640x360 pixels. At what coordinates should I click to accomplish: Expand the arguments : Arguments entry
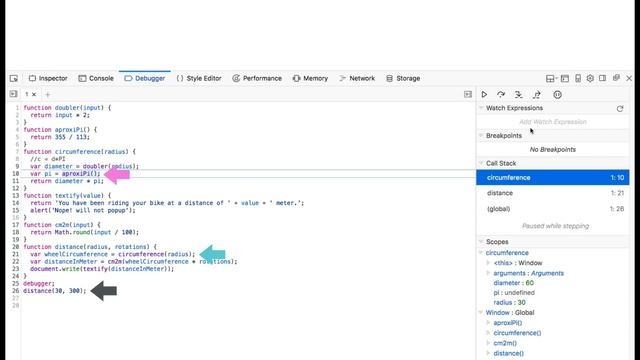pyautogui.click(x=488, y=273)
